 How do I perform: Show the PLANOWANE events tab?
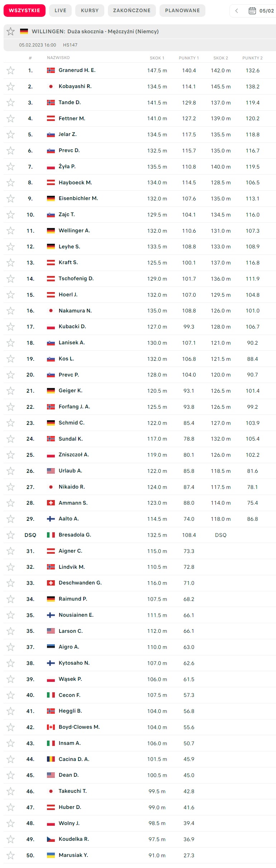pyautogui.click(x=182, y=10)
